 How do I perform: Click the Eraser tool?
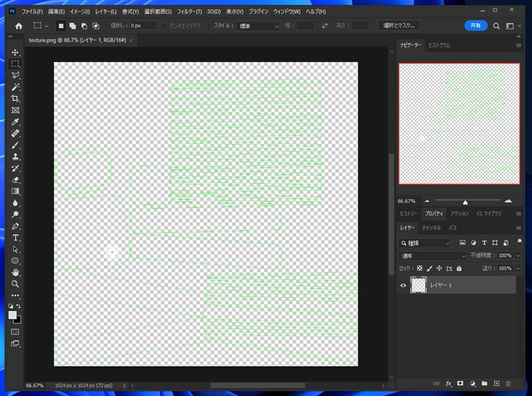coord(15,180)
